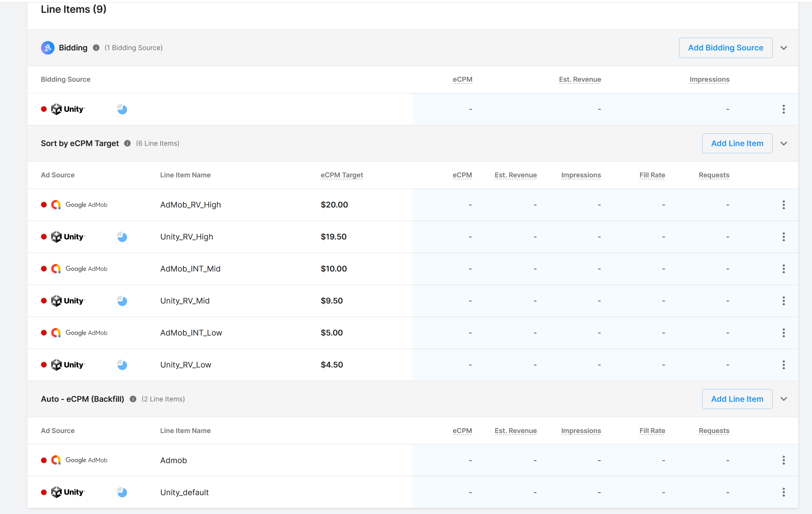Open options menu for Unity_RV_Mid line item
The height and width of the screenshot is (514, 812).
(x=783, y=301)
